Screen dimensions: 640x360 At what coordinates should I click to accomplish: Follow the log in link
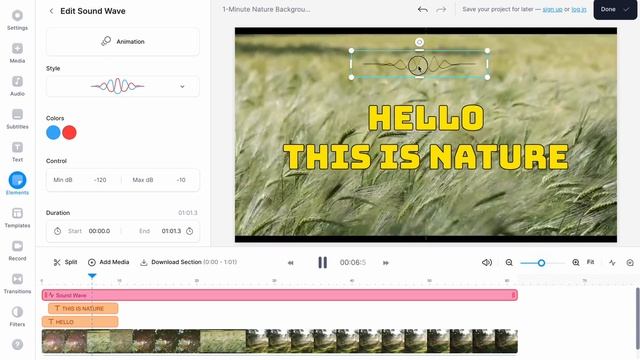(x=579, y=9)
